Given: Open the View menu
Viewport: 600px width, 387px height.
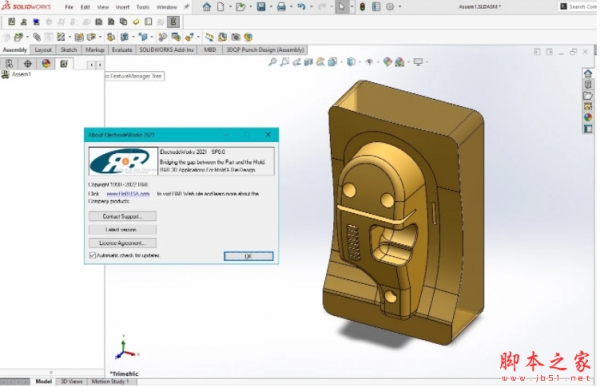Looking at the screenshot, I should (103, 7).
